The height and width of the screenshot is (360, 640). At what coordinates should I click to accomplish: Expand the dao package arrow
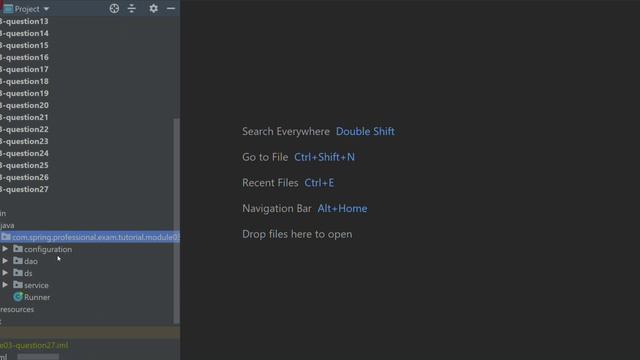5,261
